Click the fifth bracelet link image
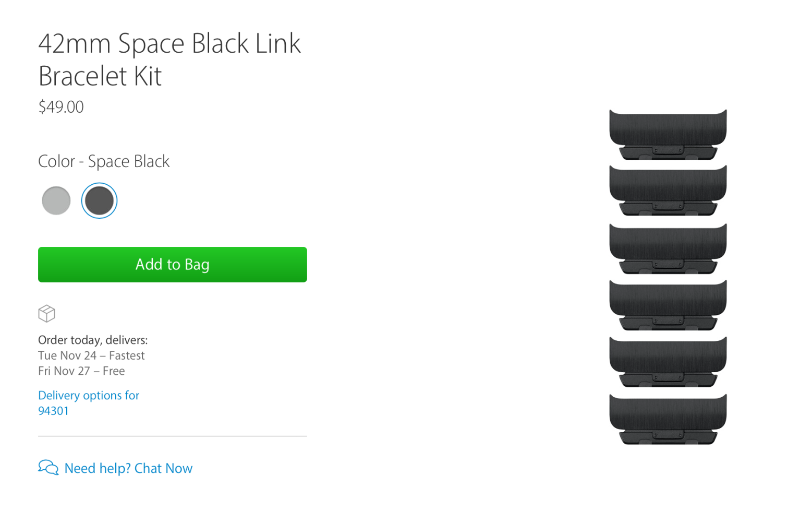The width and height of the screenshot is (812, 522). coord(668,362)
